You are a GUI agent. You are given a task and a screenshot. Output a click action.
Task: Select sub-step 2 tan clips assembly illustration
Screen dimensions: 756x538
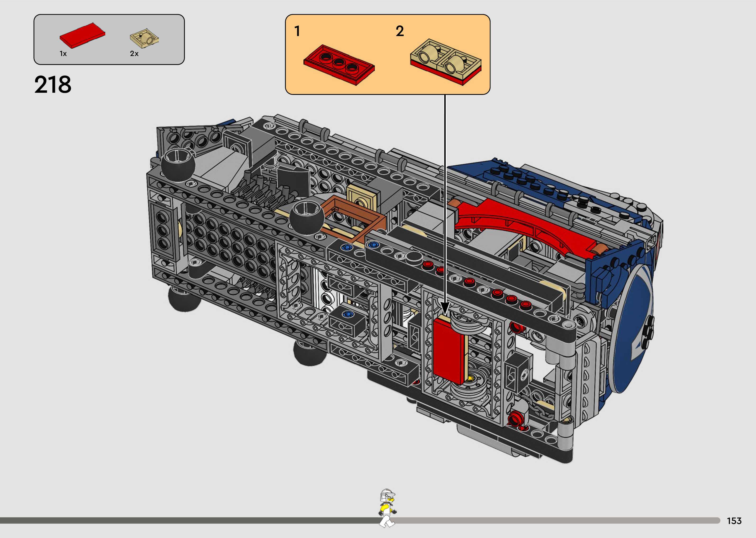(445, 62)
